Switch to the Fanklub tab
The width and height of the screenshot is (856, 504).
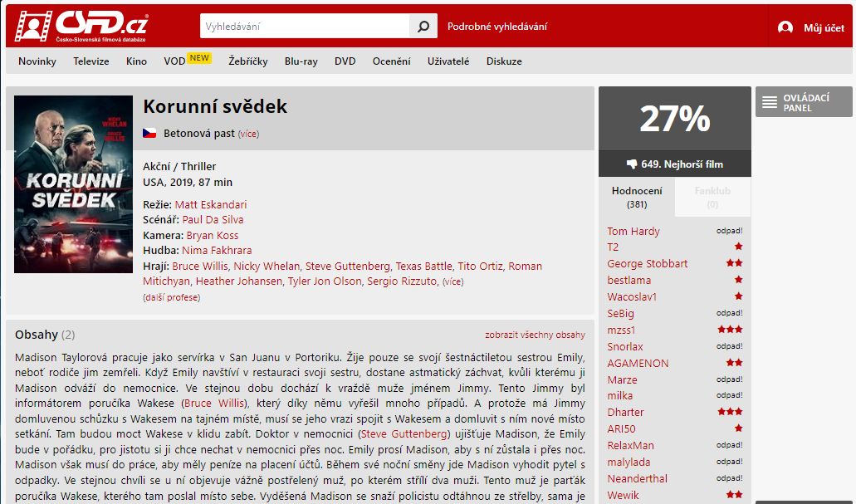pyautogui.click(x=712, y=197)
